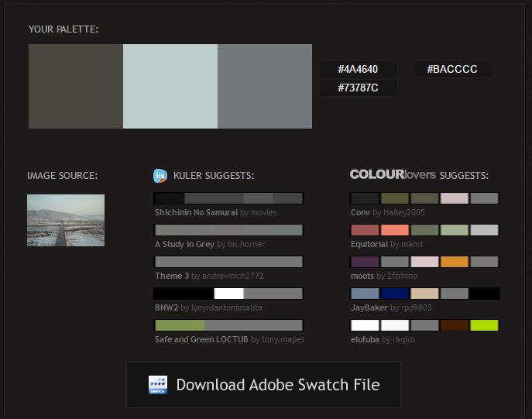
Task: Click the Theme 3 grey color strip
Action: (x=228, y=262)
